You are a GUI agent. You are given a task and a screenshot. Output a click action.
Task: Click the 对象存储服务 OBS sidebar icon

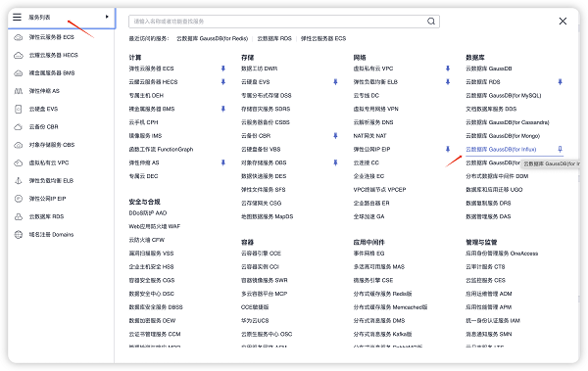click(19, 145)
